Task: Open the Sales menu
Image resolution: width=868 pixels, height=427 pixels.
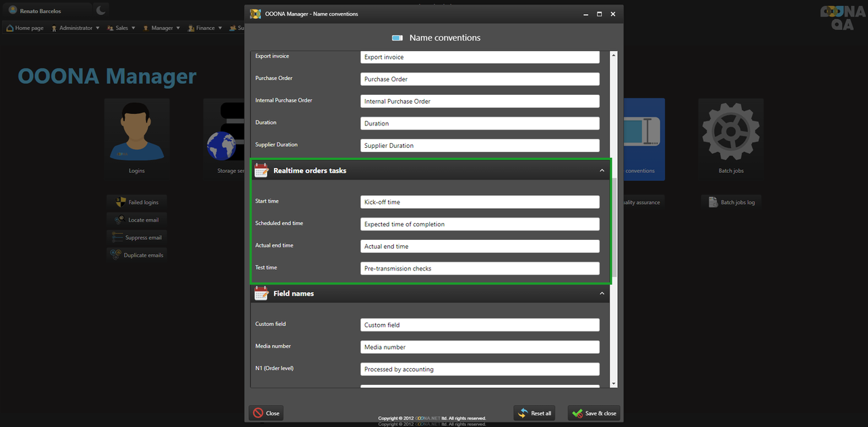Action: pos(121,28)
